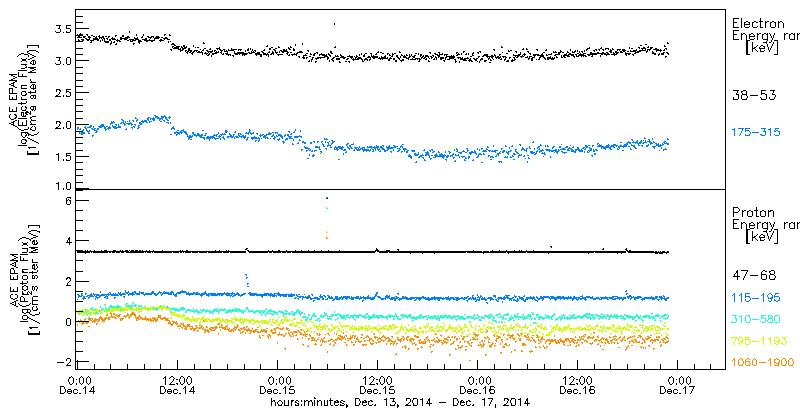The height and width of the screenshot is (410, 800).
Task: Click the '12:00 Dec.14' time axis label
Action: pyautogui.click(x=178, y=385)
